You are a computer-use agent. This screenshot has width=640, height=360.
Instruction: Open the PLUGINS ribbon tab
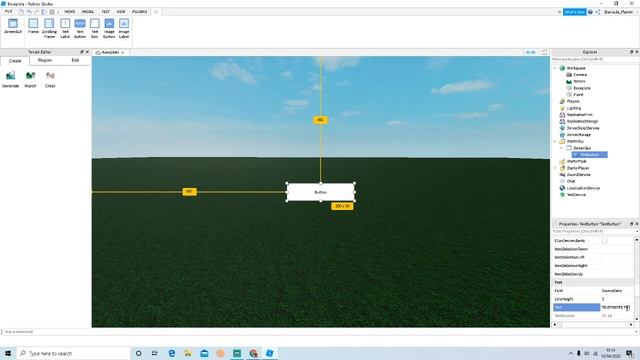click(139, 12)
